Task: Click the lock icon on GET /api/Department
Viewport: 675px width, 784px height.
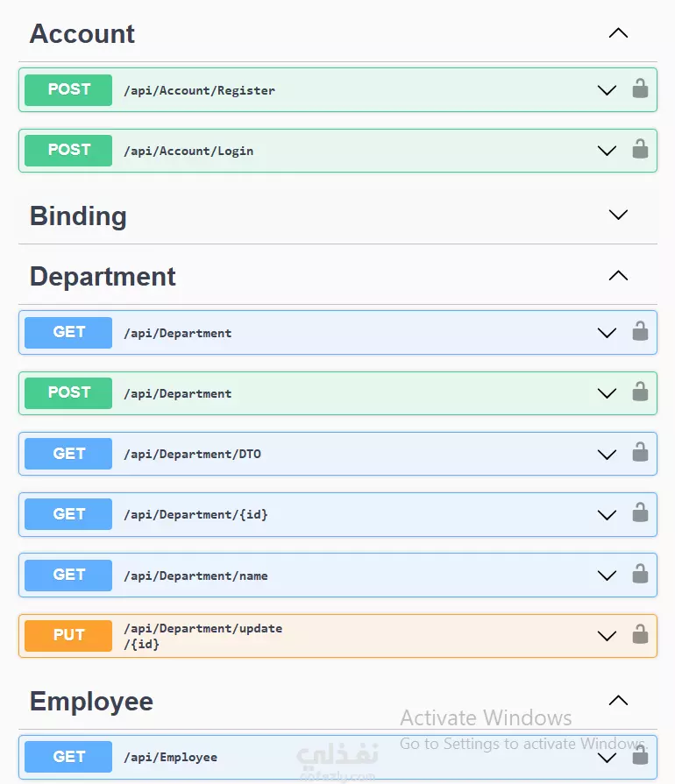Action: [640, 331]
